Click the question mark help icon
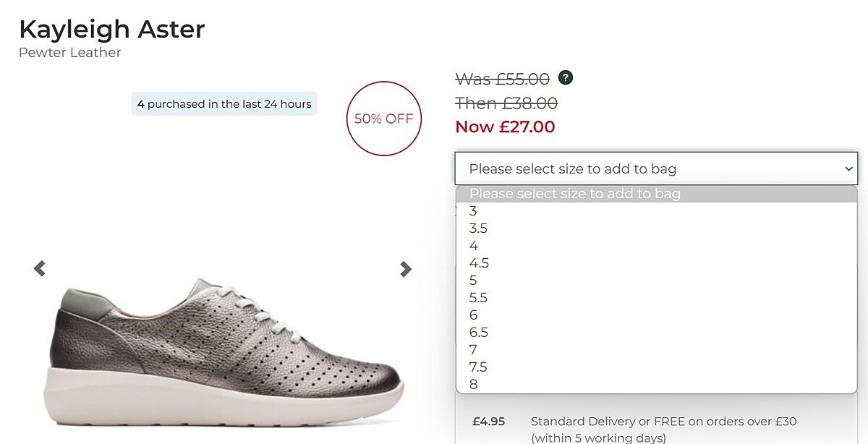This screenshot has height=444, width=868. point(566,77)
